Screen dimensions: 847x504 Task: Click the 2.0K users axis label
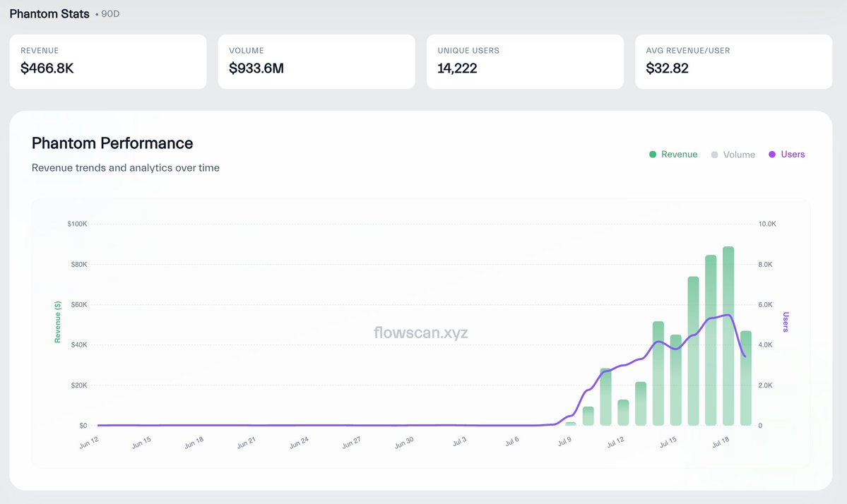coord(766,385)
